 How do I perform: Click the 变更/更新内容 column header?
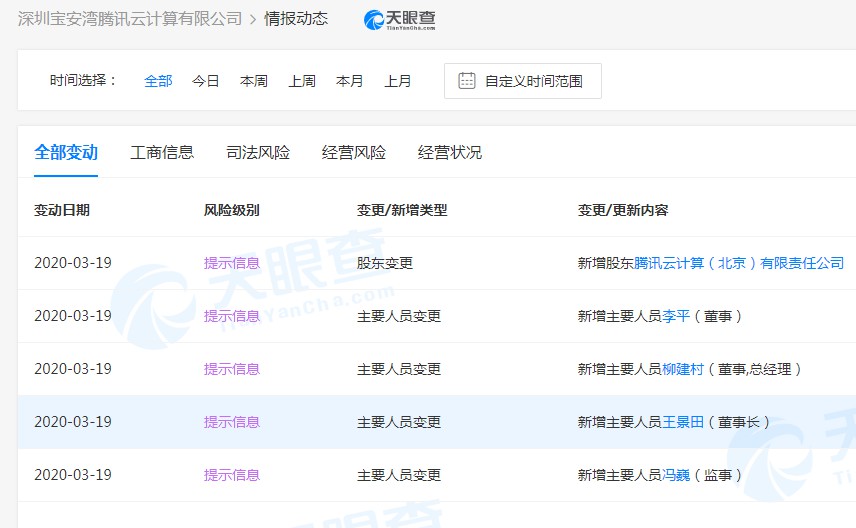[623, 210]
